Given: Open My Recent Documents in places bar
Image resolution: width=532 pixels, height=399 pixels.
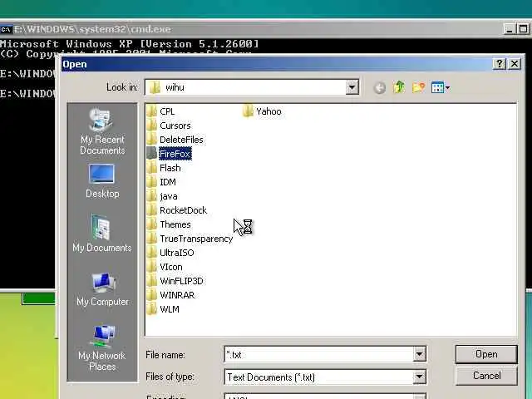Looking at the screenshot, I should [102, 131].
